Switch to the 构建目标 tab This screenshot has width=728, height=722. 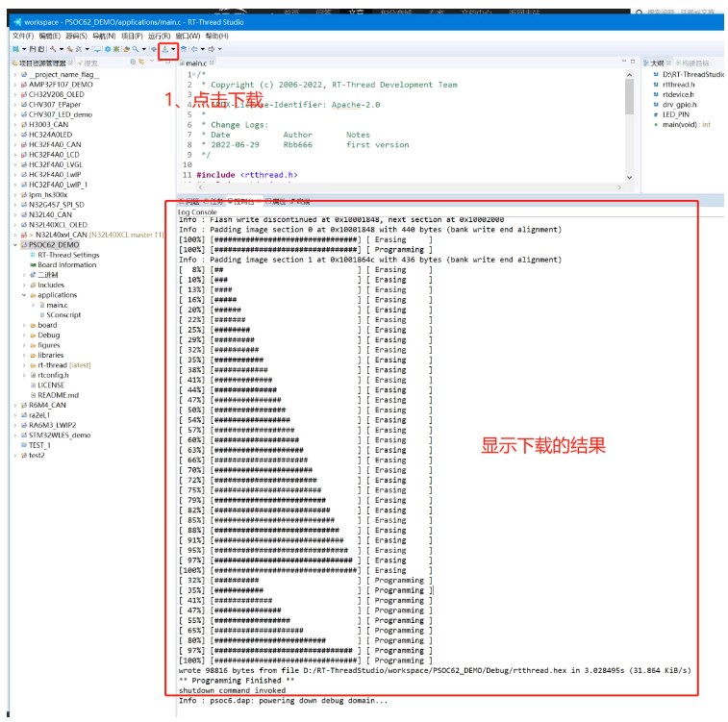tap(692, 63)
